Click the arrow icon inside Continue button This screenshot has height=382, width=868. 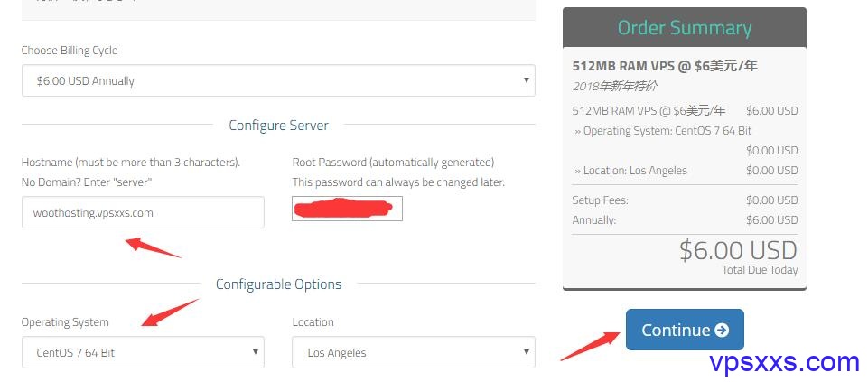[722, 331]
